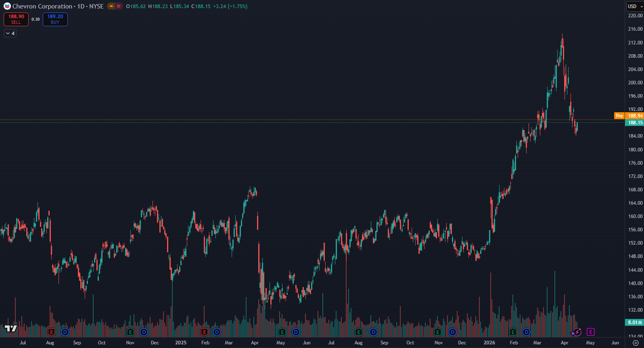
Task: Open the green earnings marker above May 2025
Action: point(282,332)
